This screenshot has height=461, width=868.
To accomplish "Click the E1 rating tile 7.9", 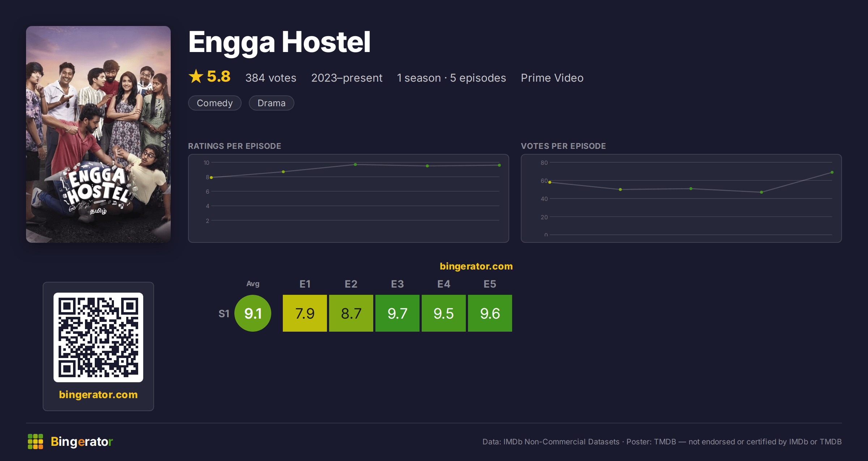I will pyautogui.click(x=305, y=313).
